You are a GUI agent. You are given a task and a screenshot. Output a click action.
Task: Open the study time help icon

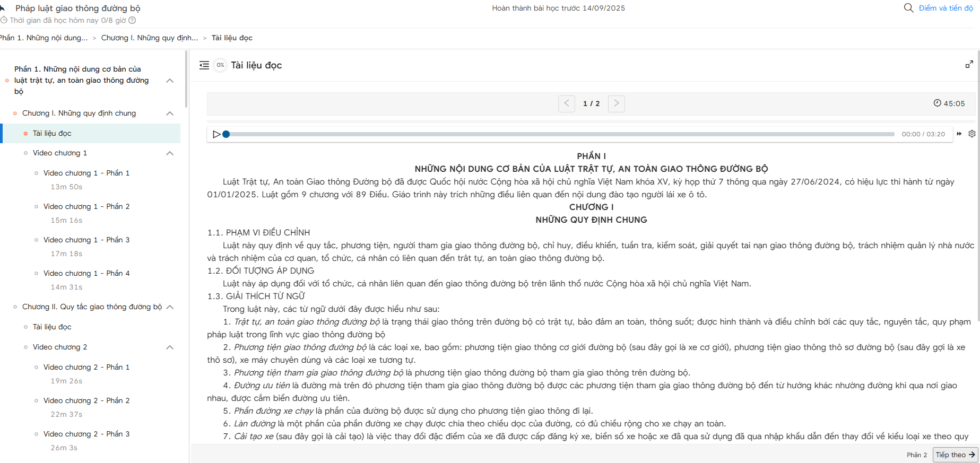click(132, 20)
